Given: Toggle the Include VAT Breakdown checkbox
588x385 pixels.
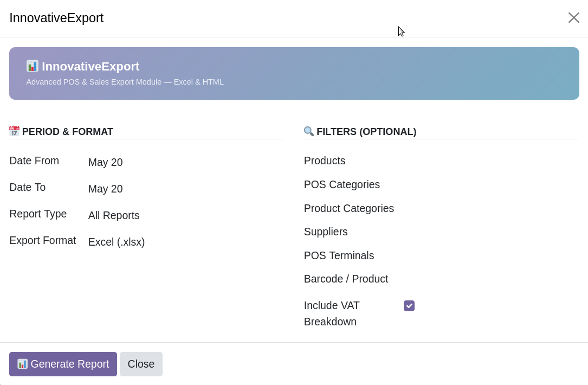Looking at the screenshot, I should click(409, 306).
